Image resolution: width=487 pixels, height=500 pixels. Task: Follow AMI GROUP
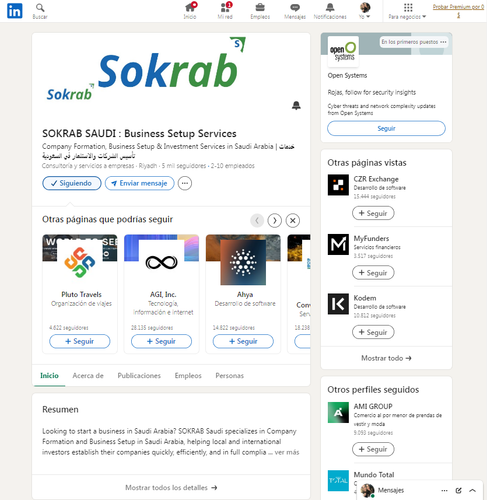coord(373,449)
